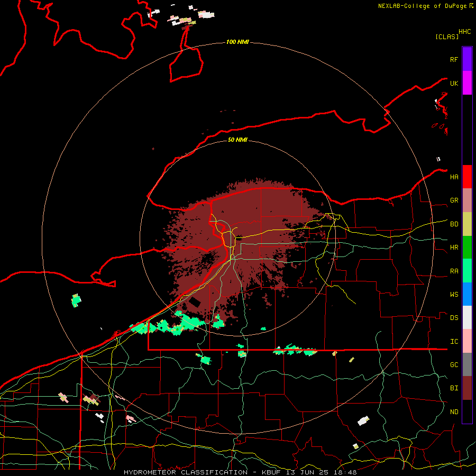The width and height of the screenshot is (476, 476).
Task: Click the [CLAS] units label
Action: (447, 36)
